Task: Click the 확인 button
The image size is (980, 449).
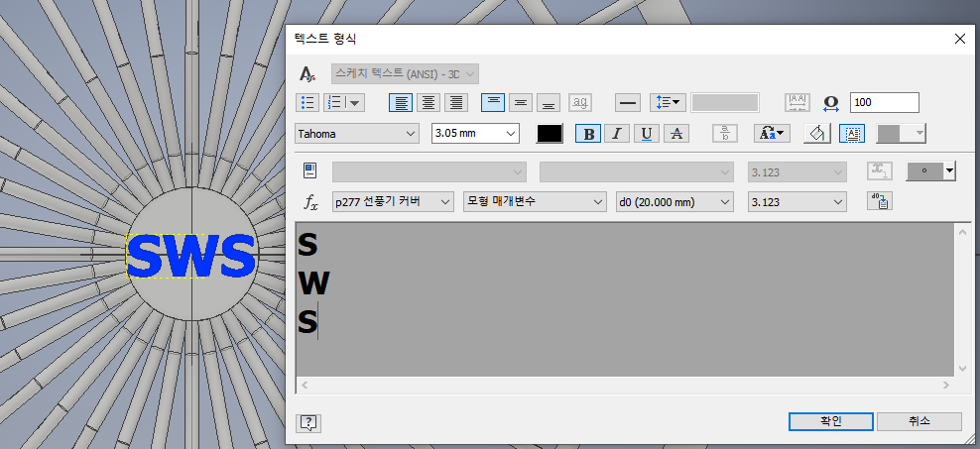Action: point(831,421)
